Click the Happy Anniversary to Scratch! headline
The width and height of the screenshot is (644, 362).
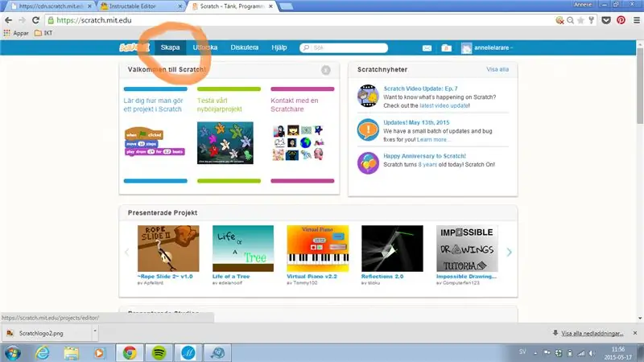(x=424, y=156)
